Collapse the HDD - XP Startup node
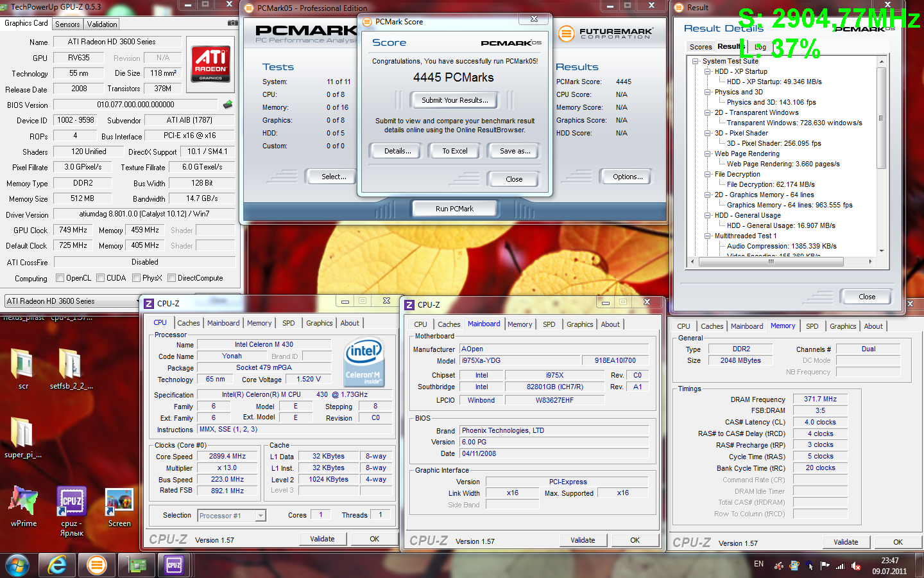Image resolution: width=924 pixels, height=578 pixels. coord(708,71)
